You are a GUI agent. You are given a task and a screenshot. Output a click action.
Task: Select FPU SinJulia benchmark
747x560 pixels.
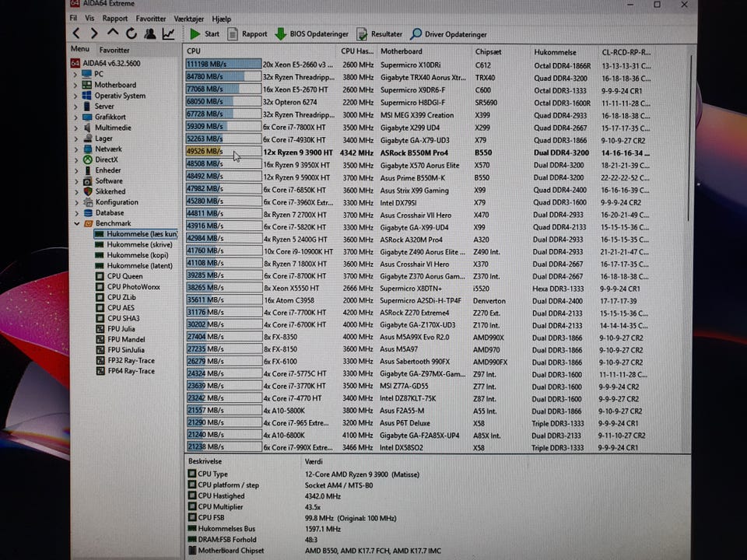121,349
